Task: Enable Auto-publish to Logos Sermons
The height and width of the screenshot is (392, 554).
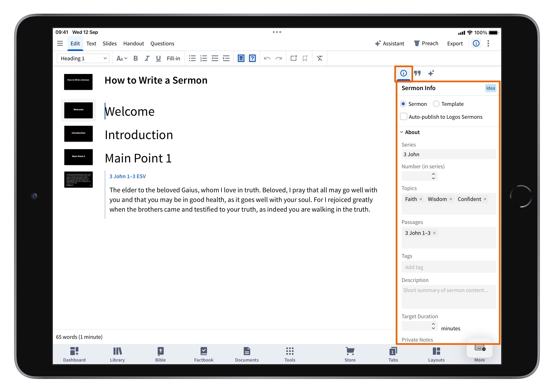Action: 403,116
